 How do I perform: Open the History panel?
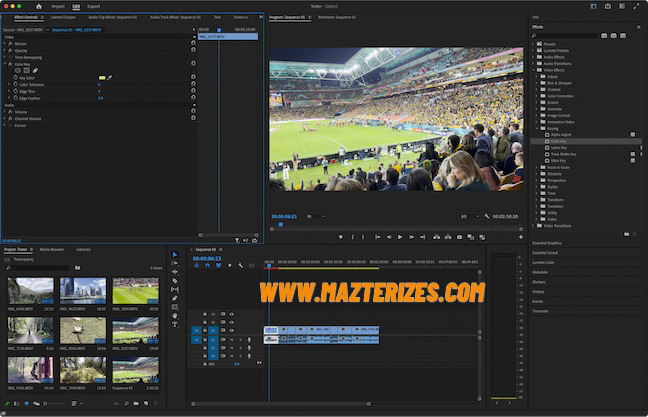click(538, 292)
